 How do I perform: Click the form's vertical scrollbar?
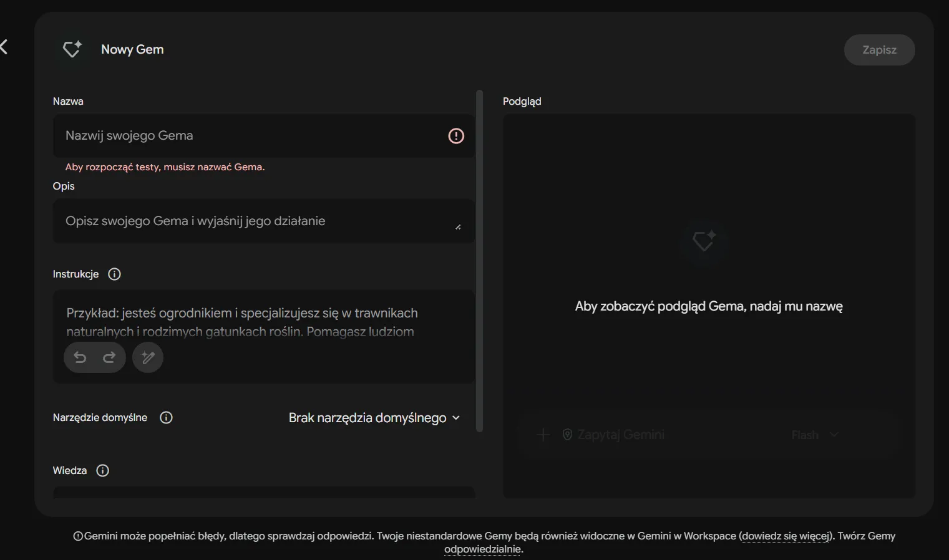pyautogui.click(x=480, y=261)
